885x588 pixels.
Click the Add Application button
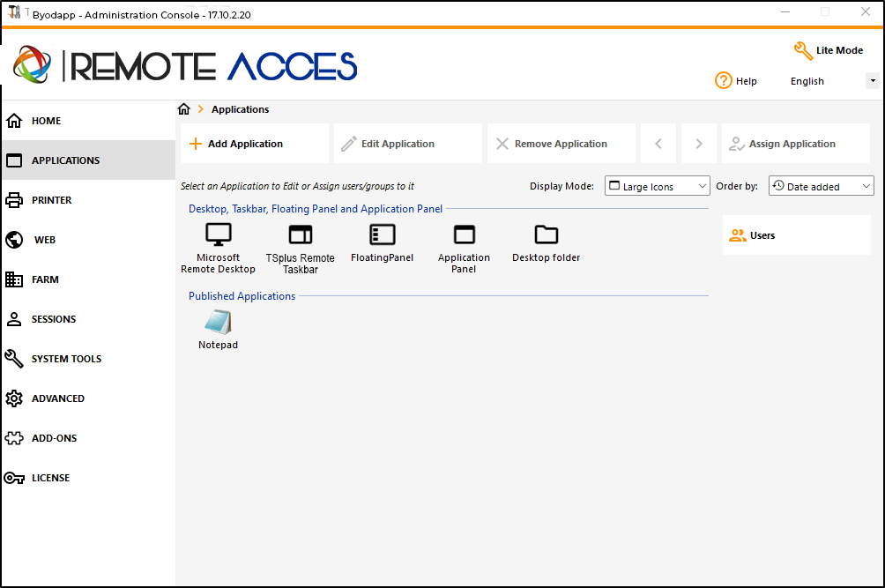255,144
